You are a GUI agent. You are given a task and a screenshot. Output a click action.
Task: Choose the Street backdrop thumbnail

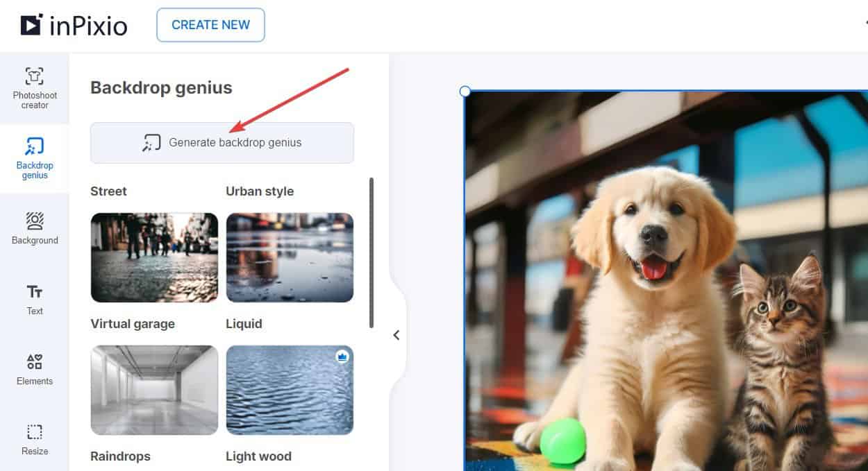coord(154,257)
